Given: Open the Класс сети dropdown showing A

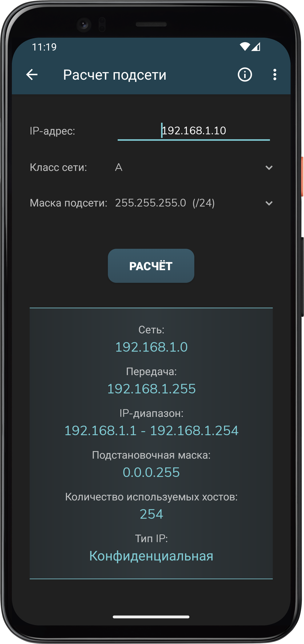Looking at the screenshot, I should point(194,168).
